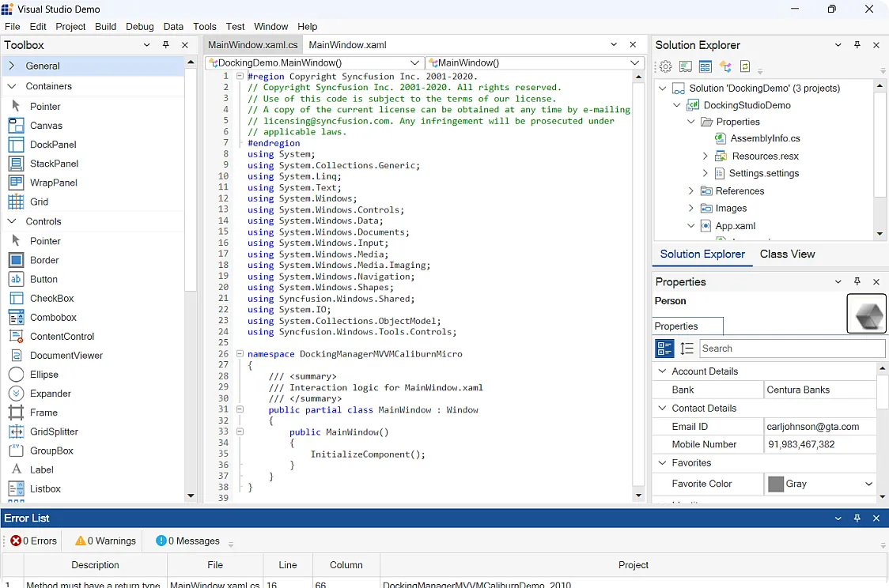Choose the Combobox control icon
Screen dimensions: 889x588
click(16, 317)
